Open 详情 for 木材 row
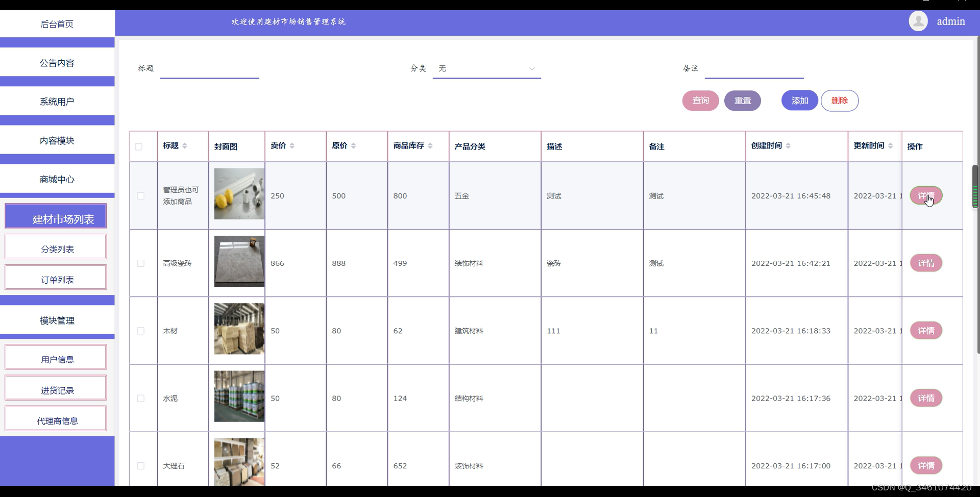Image resolution: width=980 pixels, height=497 pixels. coord(926,331)
